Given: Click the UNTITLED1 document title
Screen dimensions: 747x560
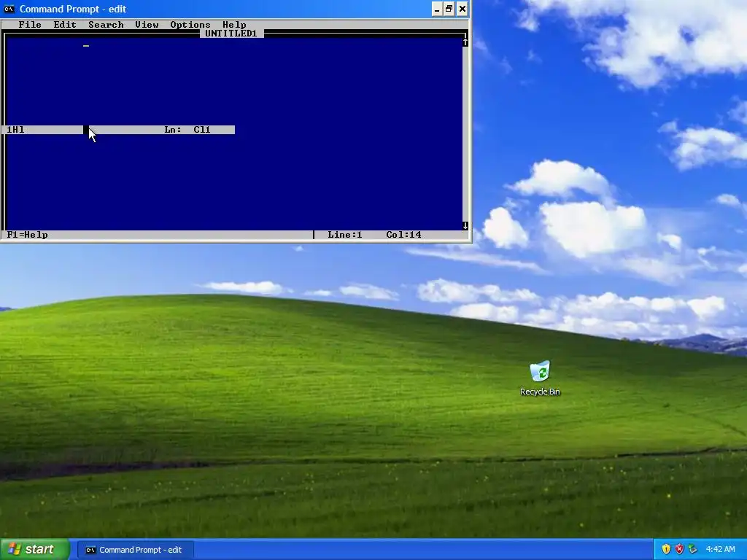Looking at the screenshot, I should [x=231, y=34].
